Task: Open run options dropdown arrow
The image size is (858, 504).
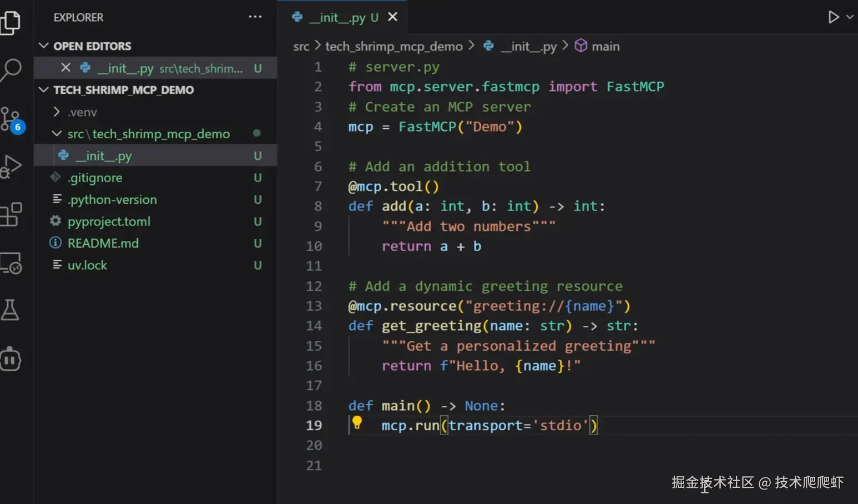Action: pyautogui.click(x=850, y=17)
